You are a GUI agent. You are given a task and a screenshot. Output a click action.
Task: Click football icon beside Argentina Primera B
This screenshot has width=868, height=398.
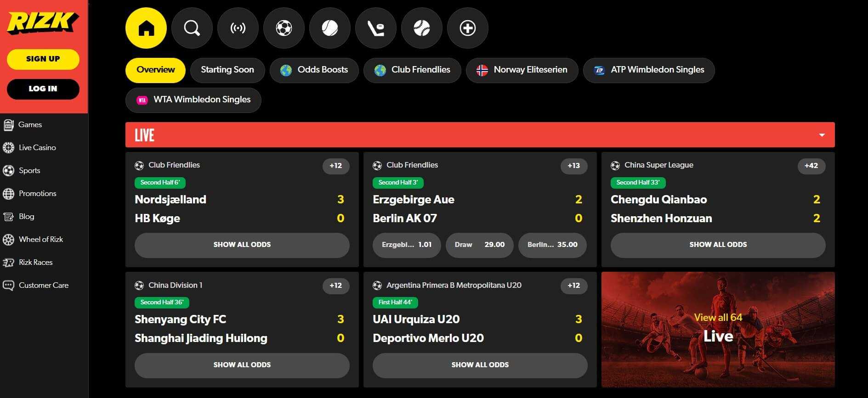tap(377, 286)
